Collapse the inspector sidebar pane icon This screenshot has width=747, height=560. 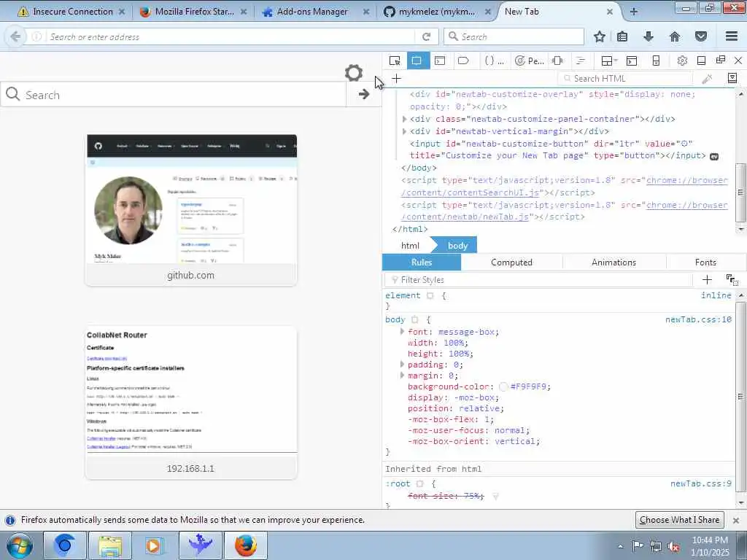pyautogui.click(x=732, y=78)
